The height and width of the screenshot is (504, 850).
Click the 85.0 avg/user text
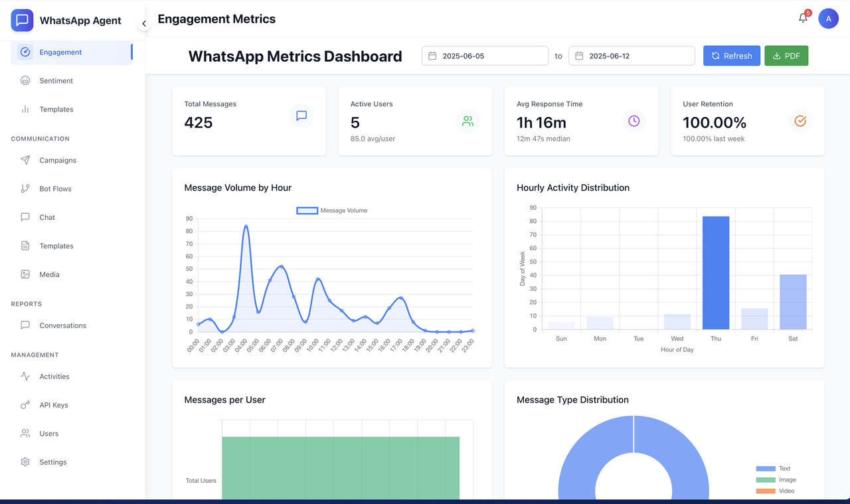pos(373,139)
